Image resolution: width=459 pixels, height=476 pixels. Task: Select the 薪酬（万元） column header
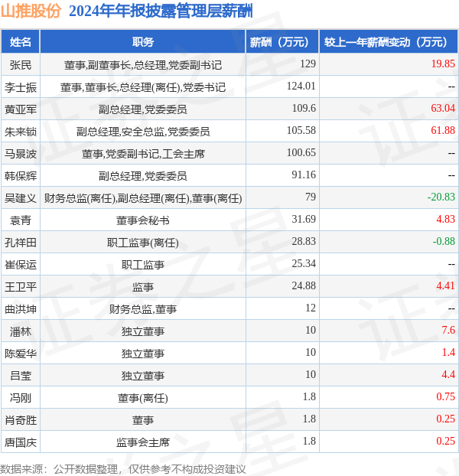tap(282, 42)
